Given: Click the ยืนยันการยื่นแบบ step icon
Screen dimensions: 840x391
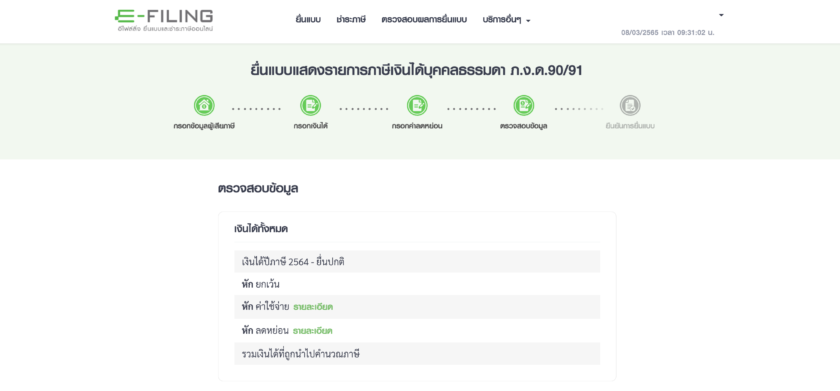Looking at the screenshot, I should click(630, 106).
